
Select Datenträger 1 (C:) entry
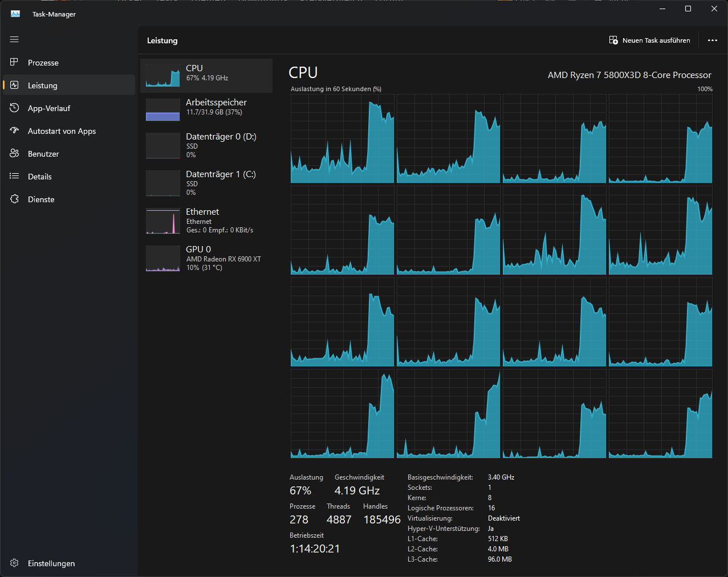pyautogui.click(x=206, y=183)
